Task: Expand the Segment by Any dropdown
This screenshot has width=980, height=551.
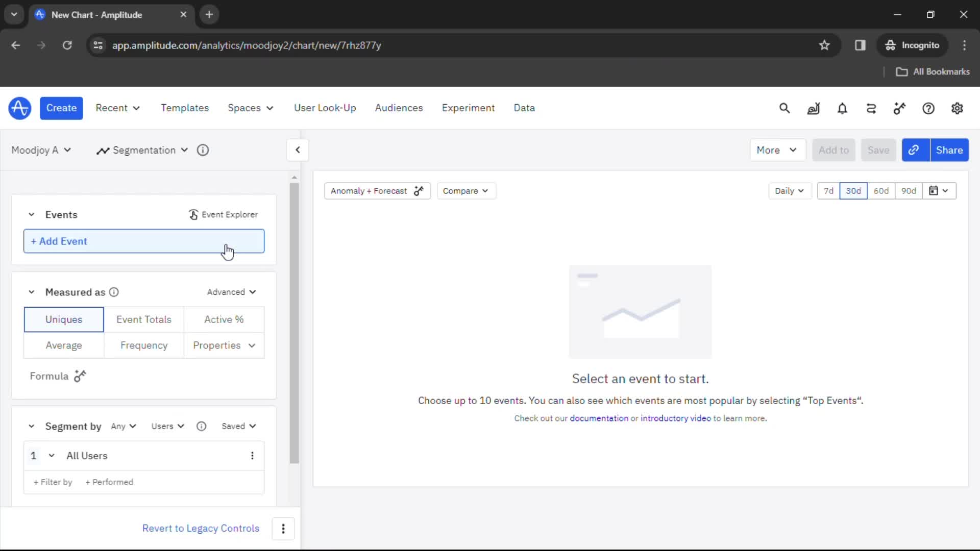Action: pyautogui.click(x=123, y=426)
